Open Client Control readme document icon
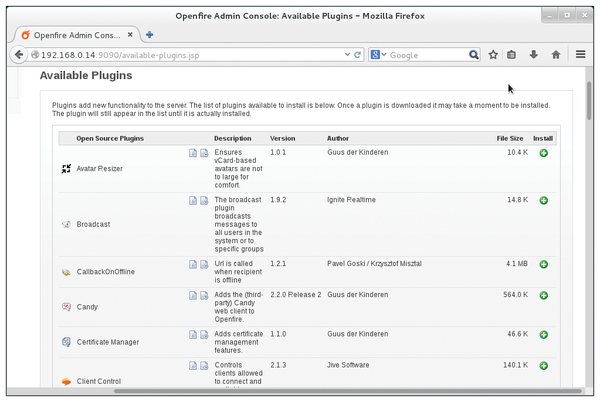Image resolution: width=600 pixels, height=402 pixels. tap(193, 366)
